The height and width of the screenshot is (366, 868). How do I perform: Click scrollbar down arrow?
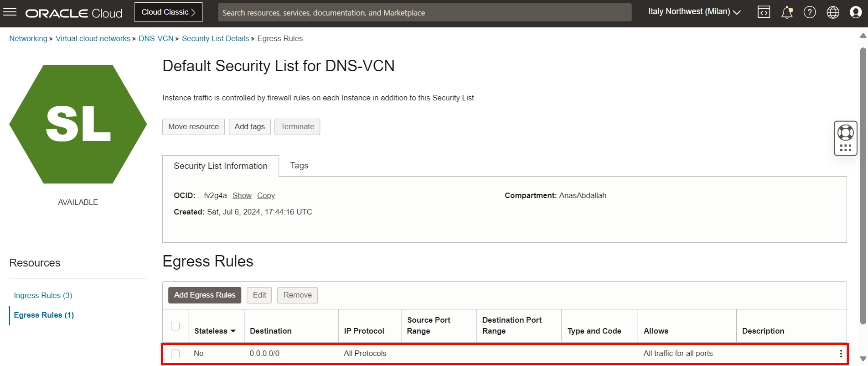click(863, 359)
